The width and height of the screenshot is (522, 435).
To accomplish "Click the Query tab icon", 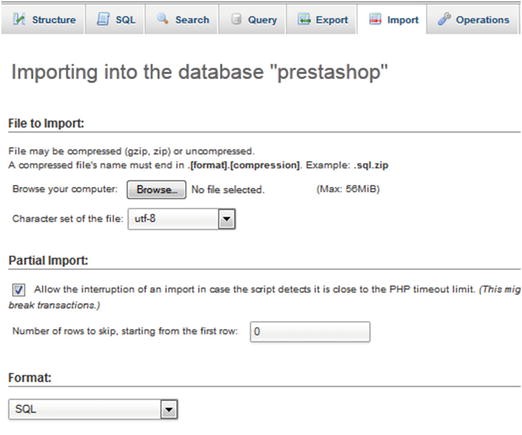I will click(236, 19).
